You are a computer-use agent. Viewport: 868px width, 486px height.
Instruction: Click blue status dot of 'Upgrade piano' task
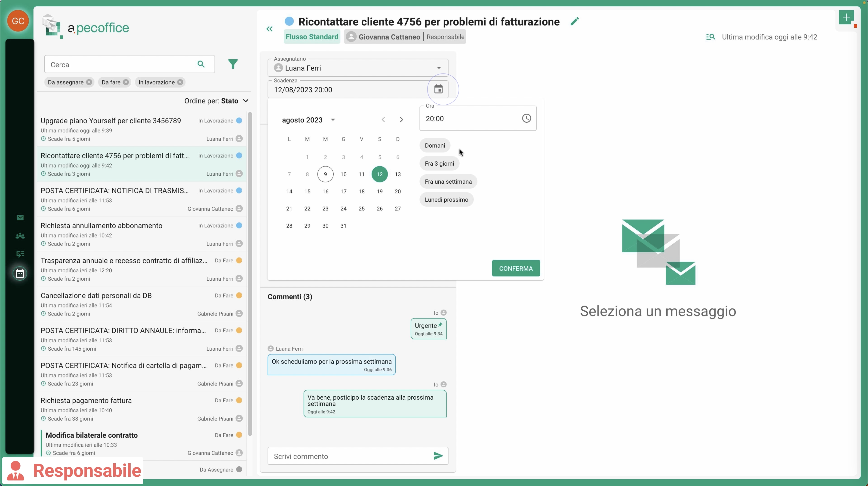click(x=239, y=121)
